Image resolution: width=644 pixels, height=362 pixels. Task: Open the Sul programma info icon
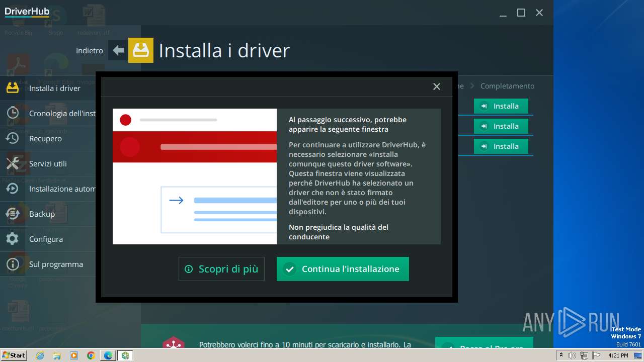coord(12,264)
